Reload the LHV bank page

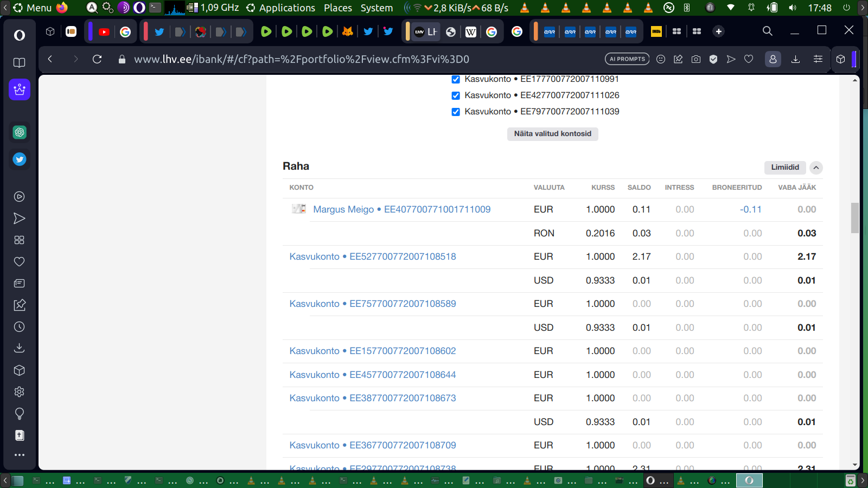click(97, 59)
